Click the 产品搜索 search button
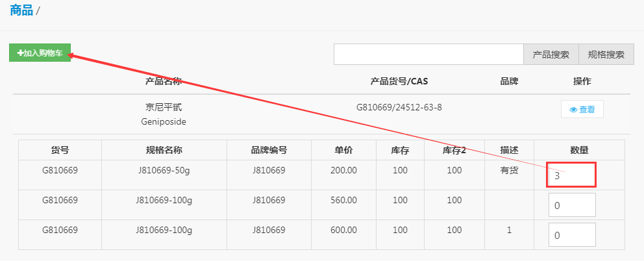 pos(551,55)
